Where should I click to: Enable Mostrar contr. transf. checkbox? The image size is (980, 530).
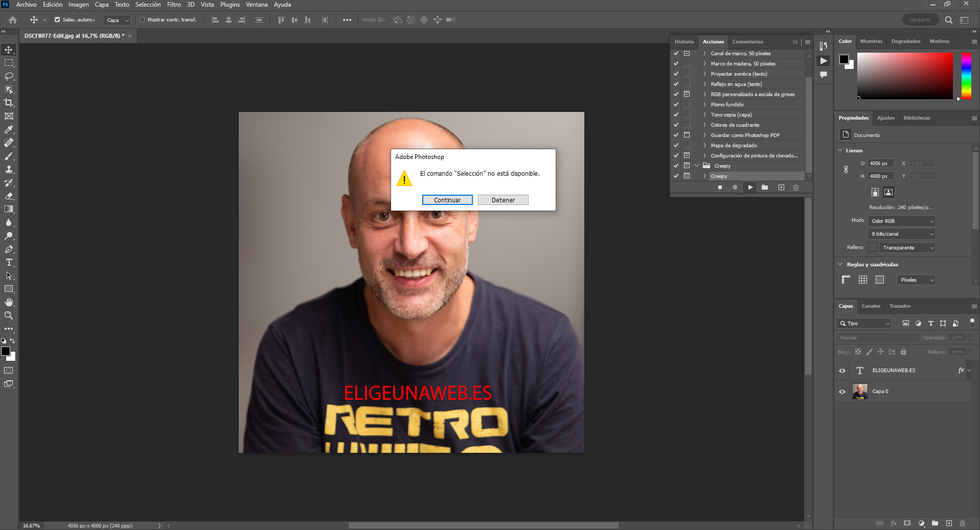(143, 20)
